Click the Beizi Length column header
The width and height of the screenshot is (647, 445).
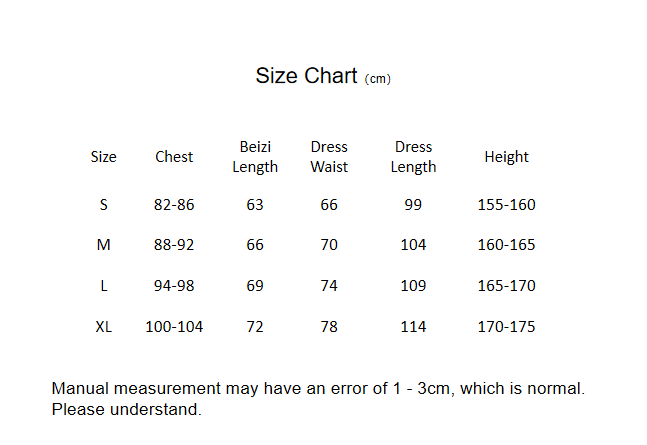point(255,157)
